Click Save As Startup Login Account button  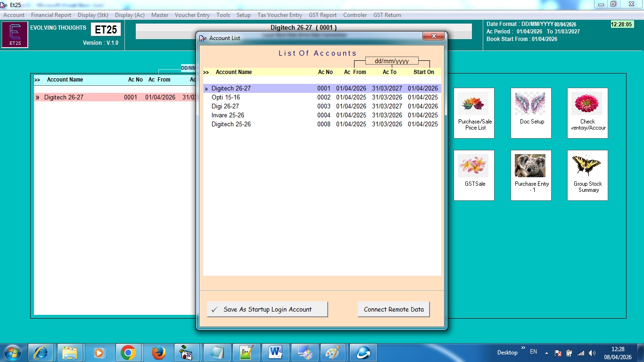pyautogui.click(x=267, y=310)
